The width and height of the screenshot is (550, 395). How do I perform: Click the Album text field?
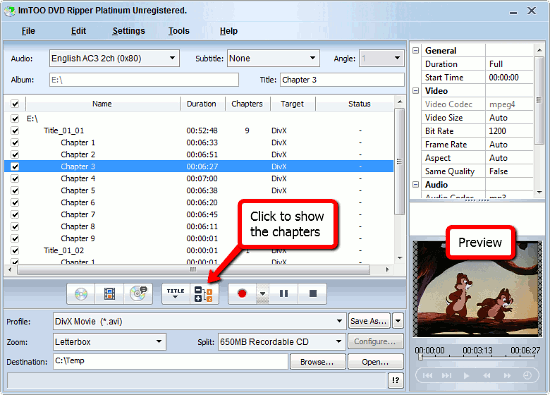[144, 80]
